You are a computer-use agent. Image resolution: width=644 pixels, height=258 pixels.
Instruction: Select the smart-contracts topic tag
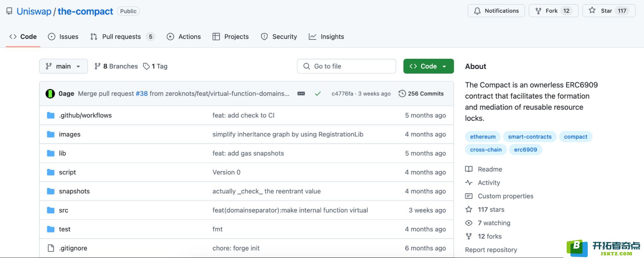530,137
